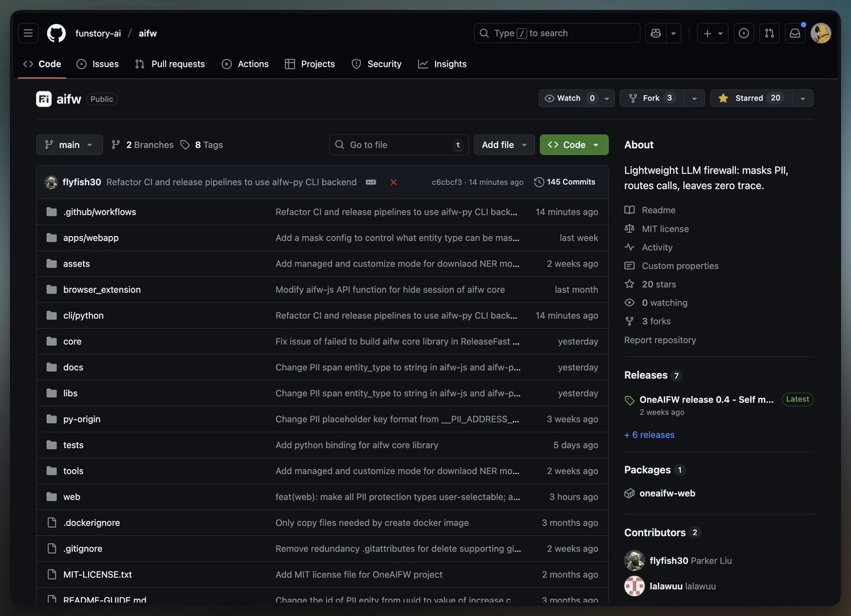Open the funstory-ai organization link
This screenshot has height=616, width=851.
98,33
